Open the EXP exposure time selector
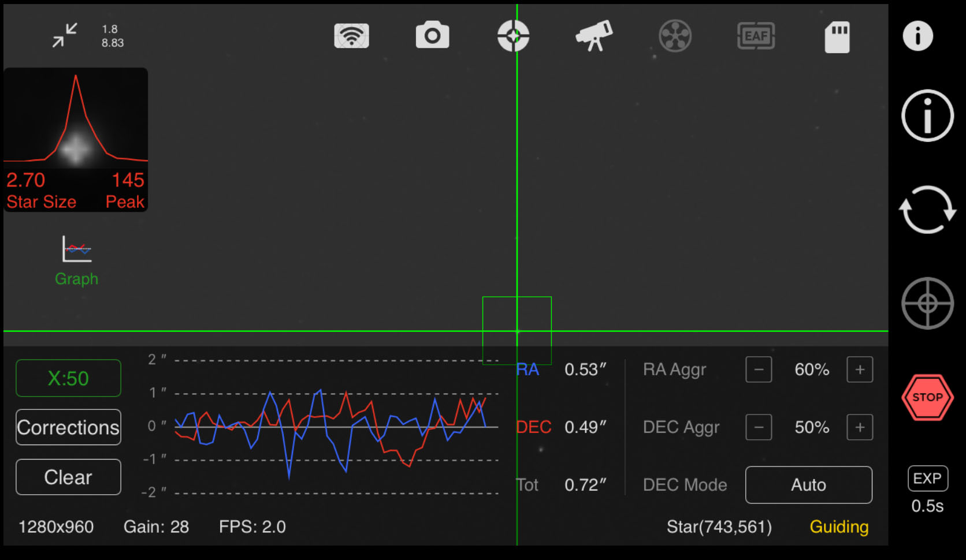The width and height of the screenshot is (966, 560). (927, 479)
